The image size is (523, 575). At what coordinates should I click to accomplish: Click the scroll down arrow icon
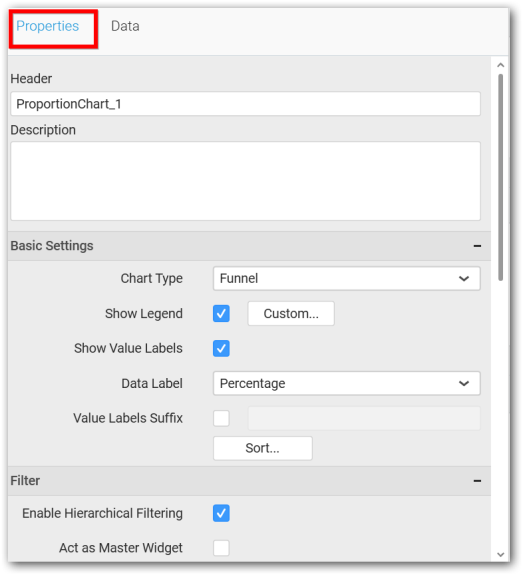(x=501, y=554)
